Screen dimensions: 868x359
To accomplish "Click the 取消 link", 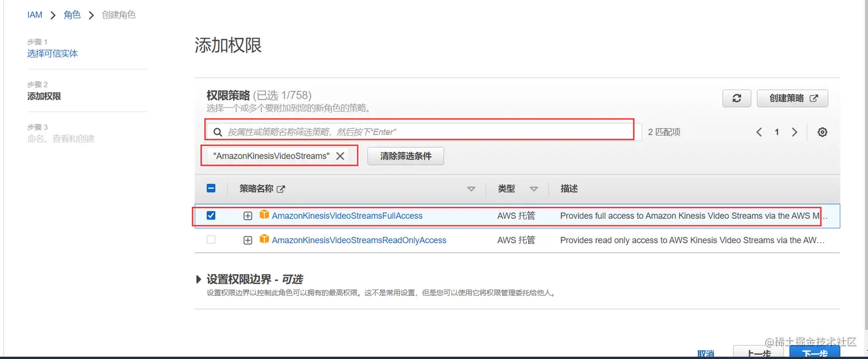I will [x=706, y=354].
